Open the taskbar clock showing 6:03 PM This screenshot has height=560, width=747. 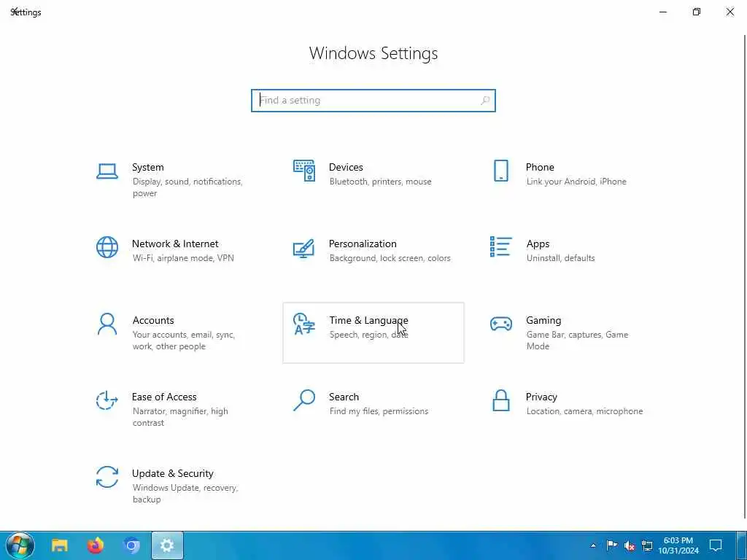(678, 545)
